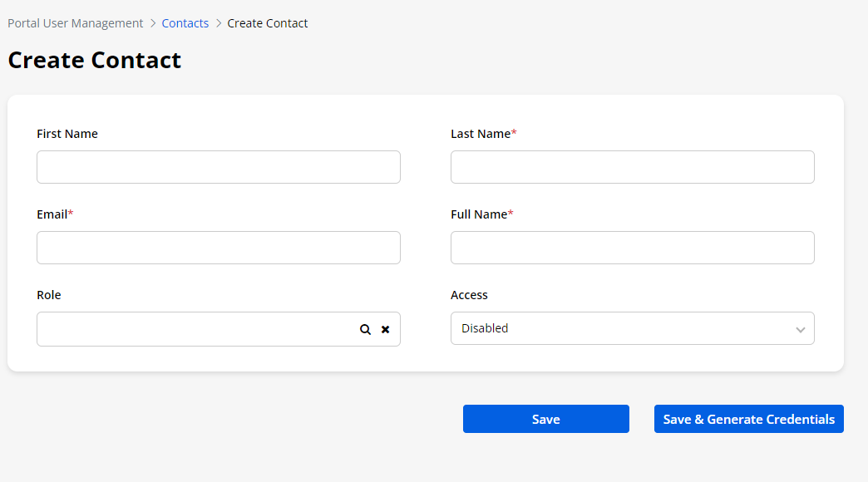Click the First Name field label

click(x=67, y=134)
